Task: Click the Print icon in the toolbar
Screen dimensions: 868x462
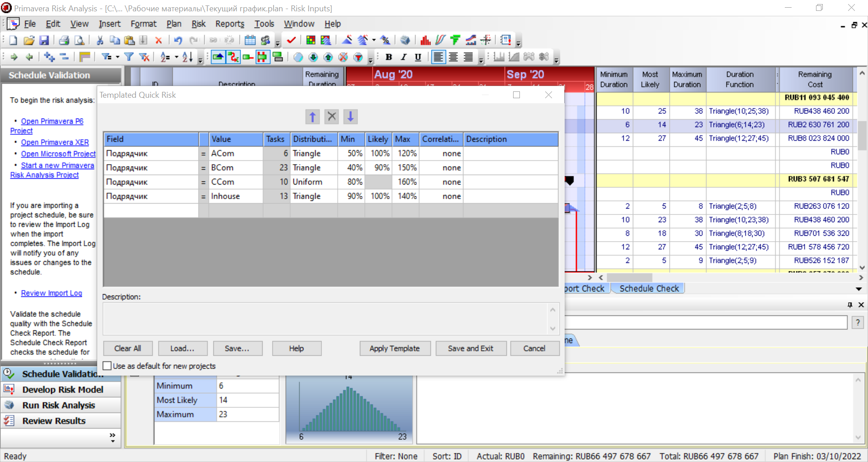Action: point(64,40)
